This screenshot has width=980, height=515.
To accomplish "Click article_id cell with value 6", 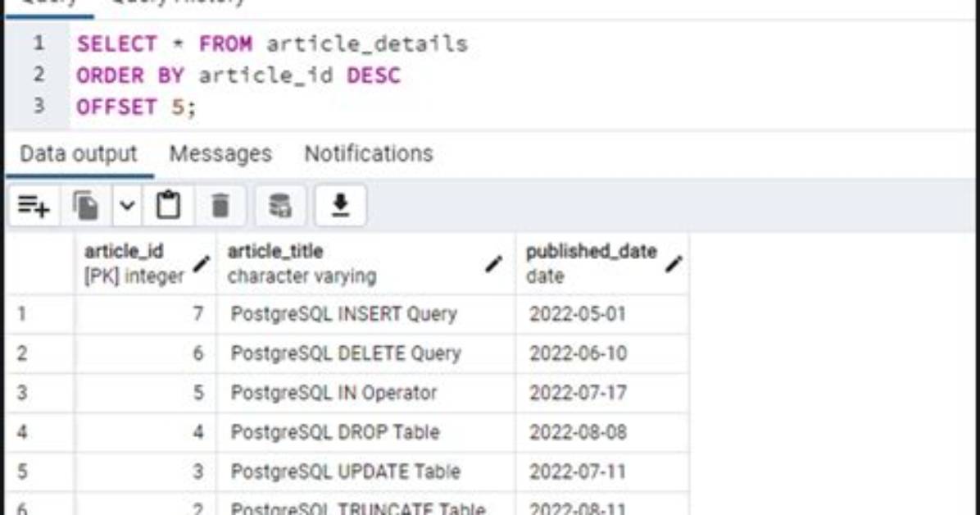I will (x=145, y=353).
